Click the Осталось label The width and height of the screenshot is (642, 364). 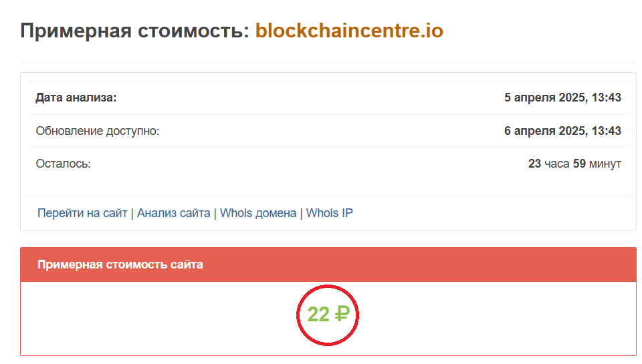63,164
